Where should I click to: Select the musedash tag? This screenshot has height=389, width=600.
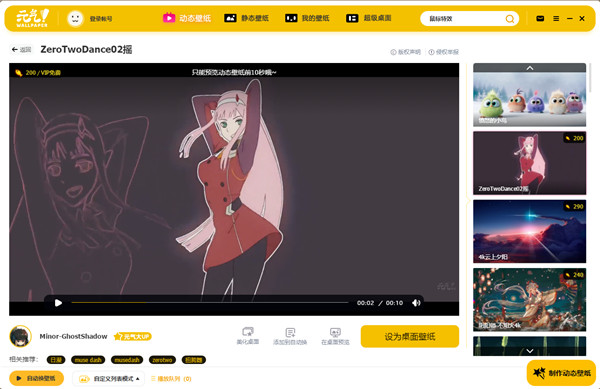pyautogui.click(x=127, y=360)
